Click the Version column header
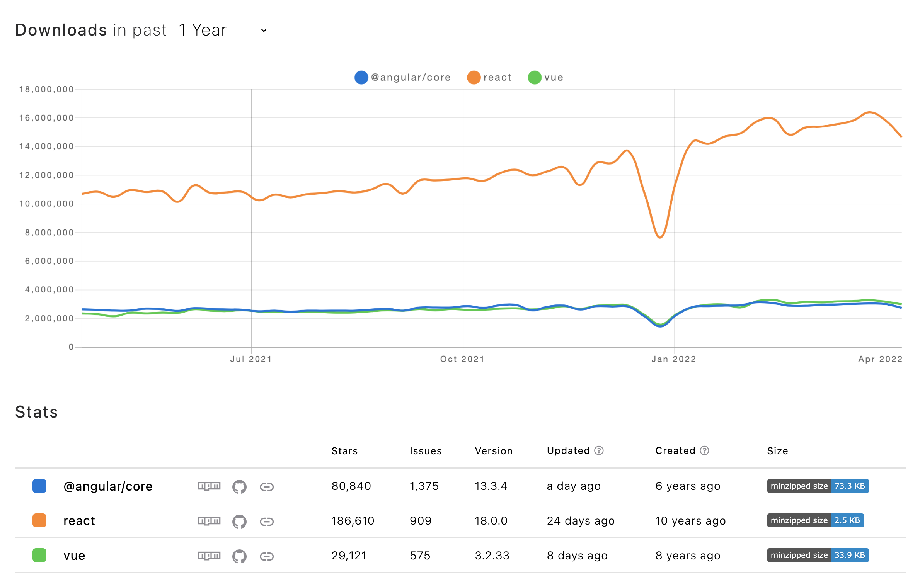The height and width of the screenshot is (588, 920). click(x=494, y=451)
